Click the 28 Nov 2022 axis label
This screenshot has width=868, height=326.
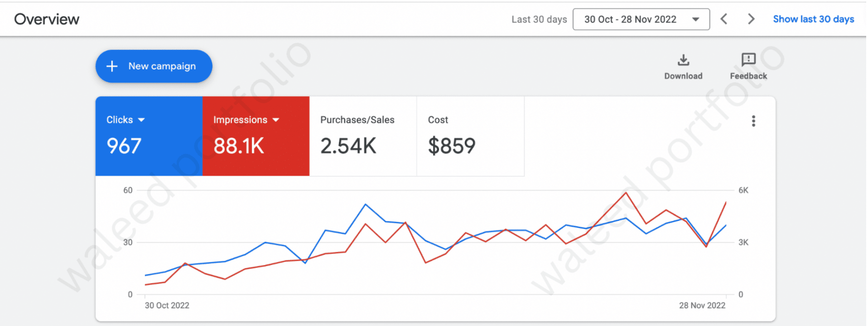pyautogui.click(x=702, y=306)
